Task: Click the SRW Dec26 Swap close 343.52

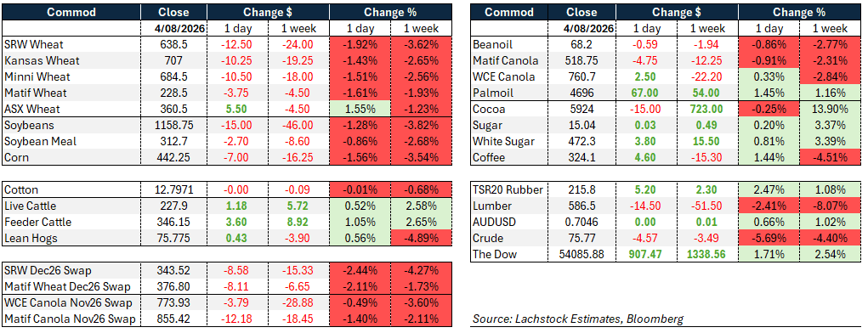Action: tap(173, 271)
